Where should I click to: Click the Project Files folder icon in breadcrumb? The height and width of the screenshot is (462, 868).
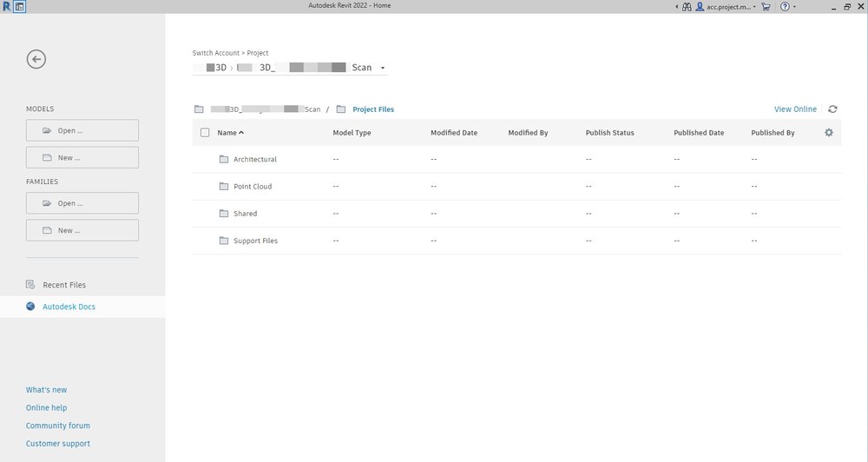click(x=341, y=109)
